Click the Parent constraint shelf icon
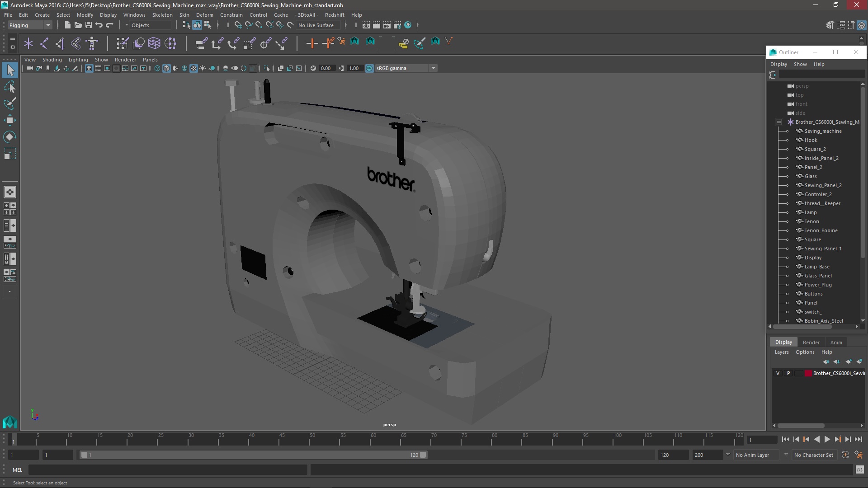The width and height of the screenshot is (868, 488). click(201, 43)
